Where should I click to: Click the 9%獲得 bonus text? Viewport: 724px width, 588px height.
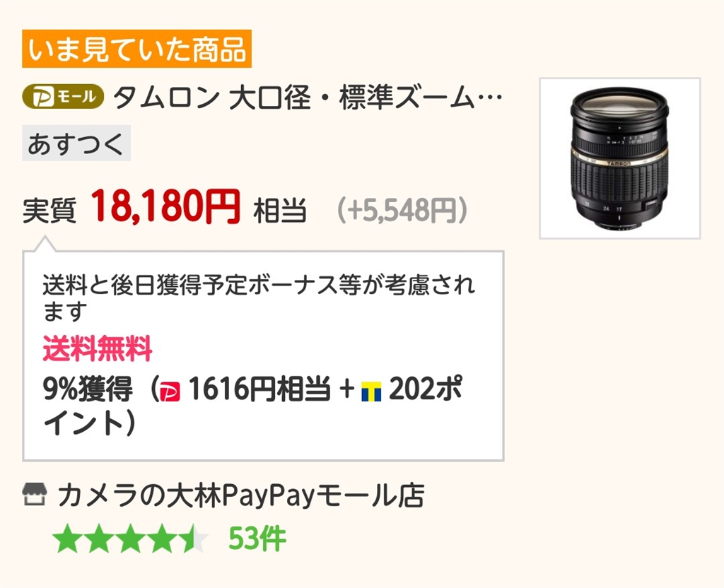88,389
